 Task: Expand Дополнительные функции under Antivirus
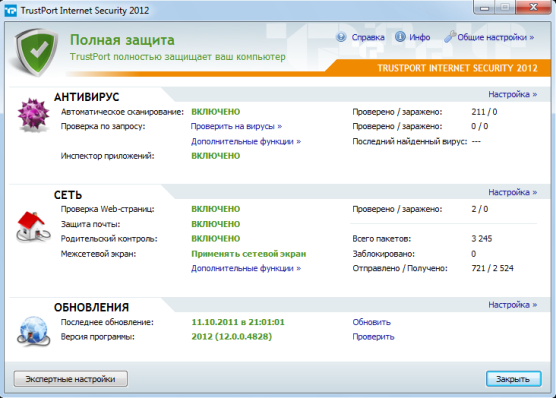coord(246,141)
